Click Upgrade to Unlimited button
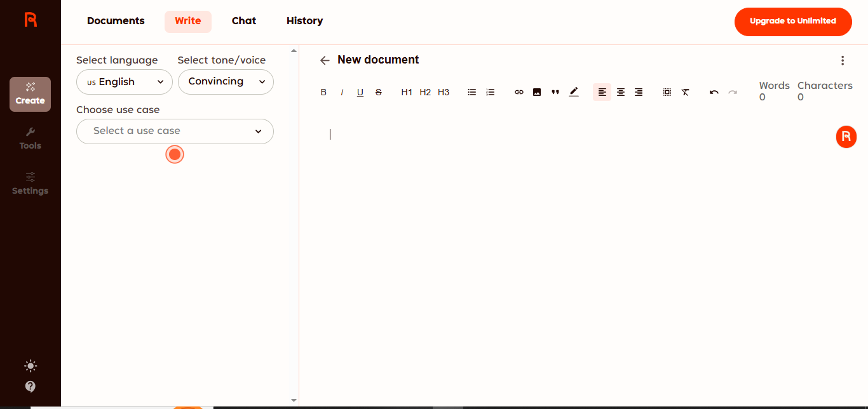Viewport: 868px width, 409px height. [x=793, y=22]
